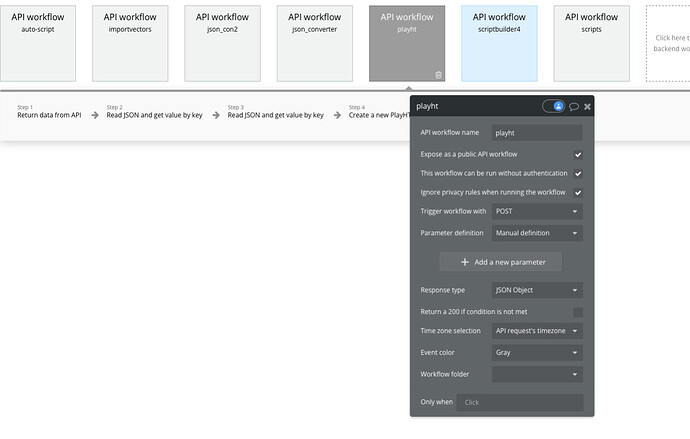Select the json_con2 API workflow card
The image size is (690, 439).
tap(222, 44)
